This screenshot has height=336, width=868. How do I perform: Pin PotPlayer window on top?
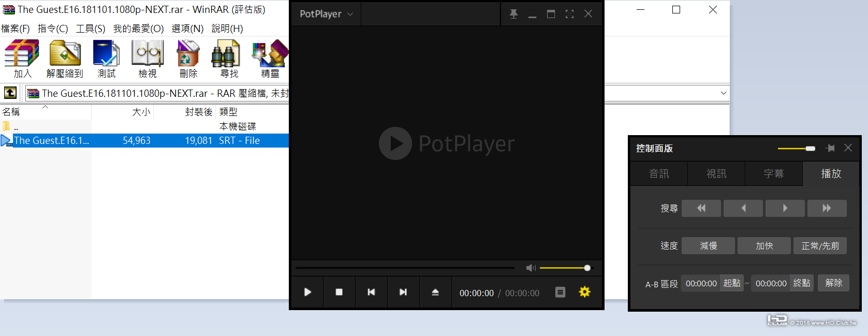513,14
